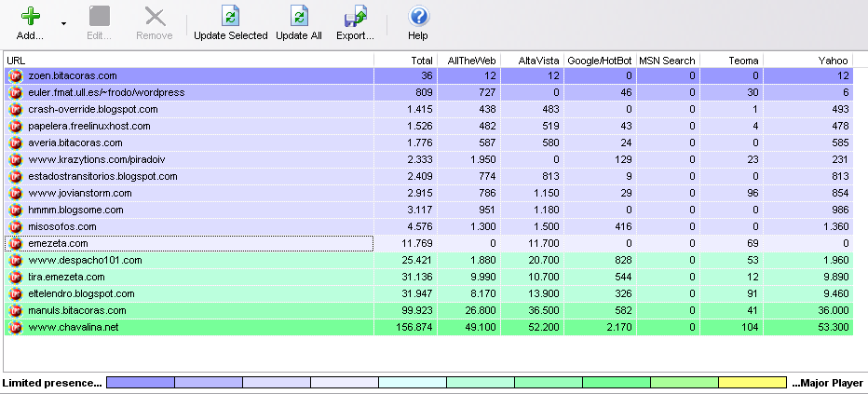Sort by the Yahoo column header
Viewport: 868px width, 394px height.
pos(807,61)
